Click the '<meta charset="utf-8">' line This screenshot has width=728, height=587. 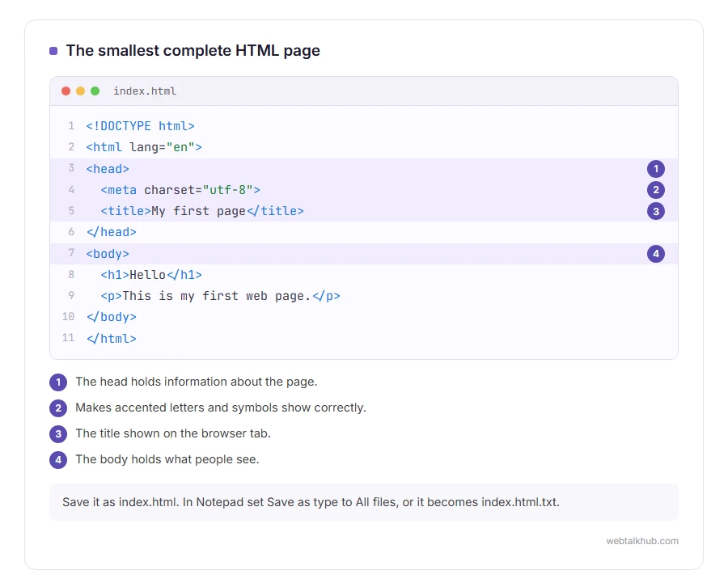point(180,190)
